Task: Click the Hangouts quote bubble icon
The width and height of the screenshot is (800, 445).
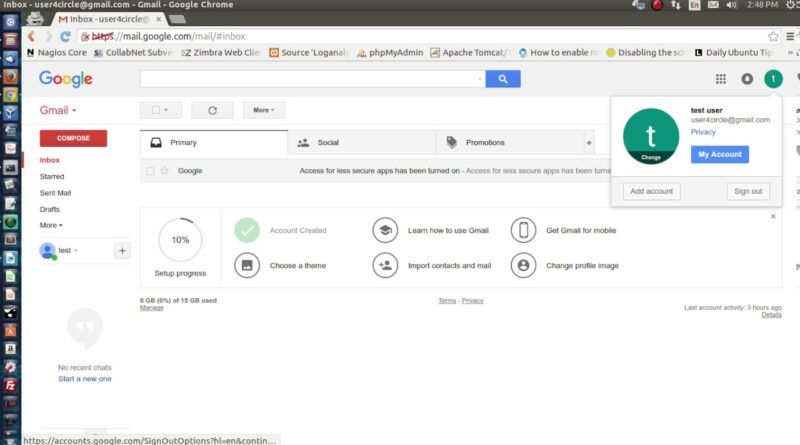Action: point(85,329)
